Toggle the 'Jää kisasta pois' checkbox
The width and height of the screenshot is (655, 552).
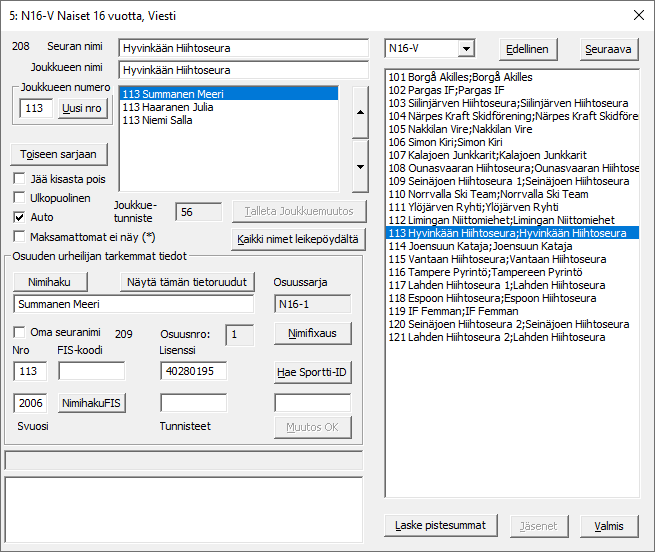coord(20,179)
